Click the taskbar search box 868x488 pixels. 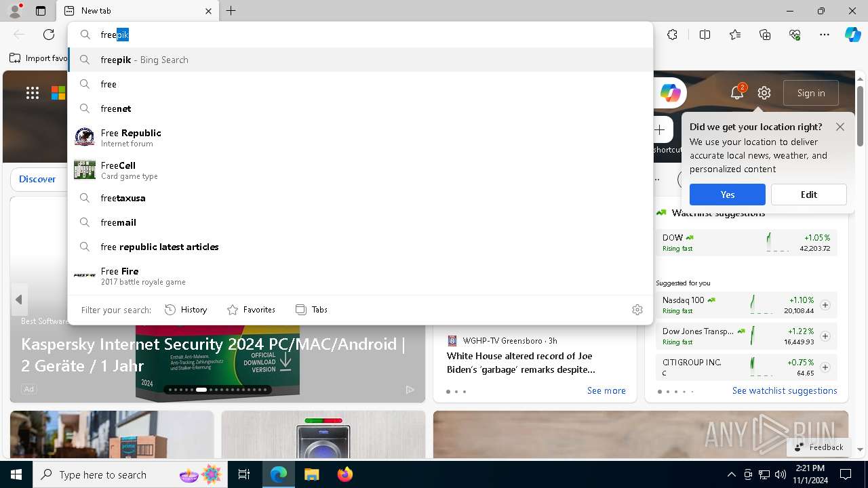(x=130, y=474)
